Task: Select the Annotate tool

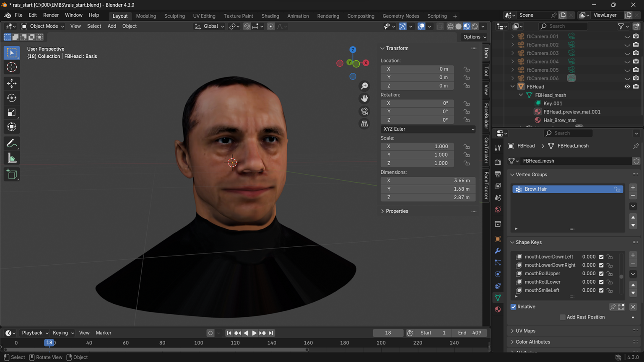Action: coord(12,143)
